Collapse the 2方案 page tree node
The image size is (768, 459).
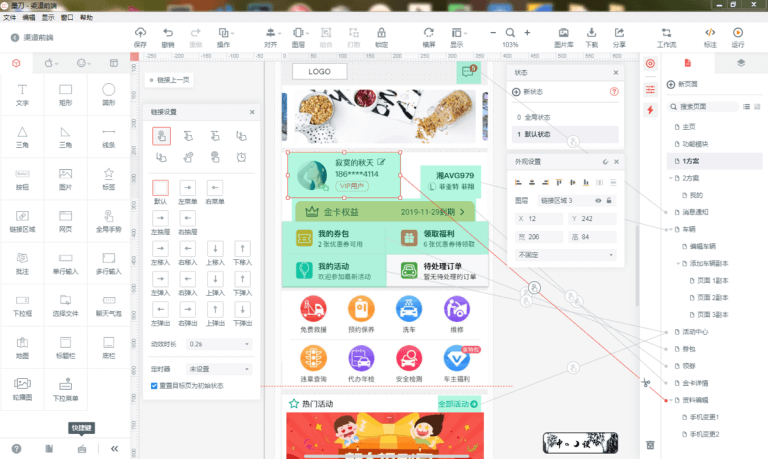click(x=671, y=178)
